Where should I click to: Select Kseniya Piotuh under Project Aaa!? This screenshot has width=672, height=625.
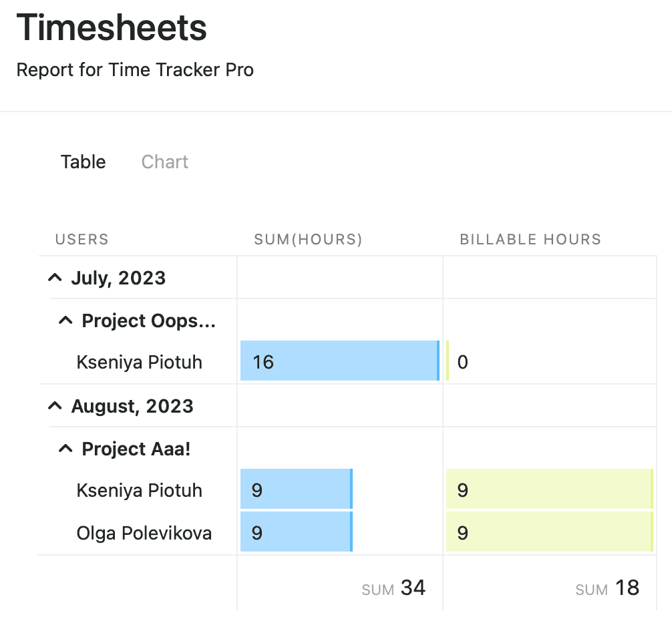pyautogui.click(x=139, y=490)
